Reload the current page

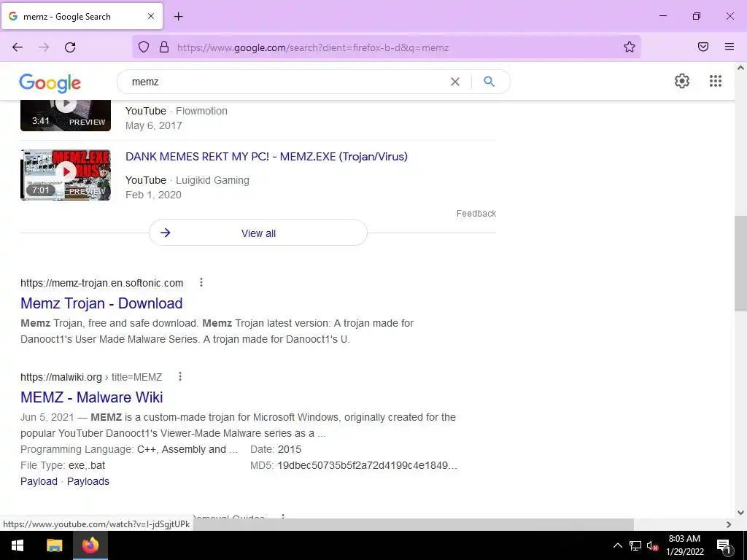[70, 47]
